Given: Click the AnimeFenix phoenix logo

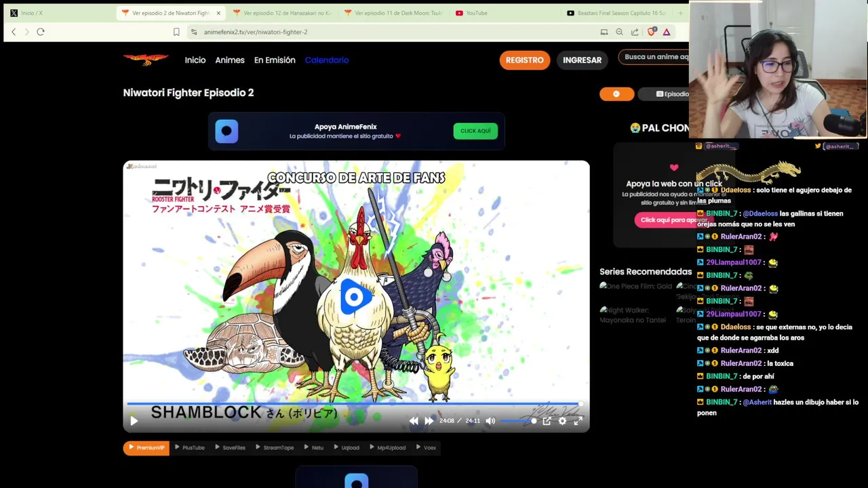Looking at the screenshot, I should pos(146,60).
